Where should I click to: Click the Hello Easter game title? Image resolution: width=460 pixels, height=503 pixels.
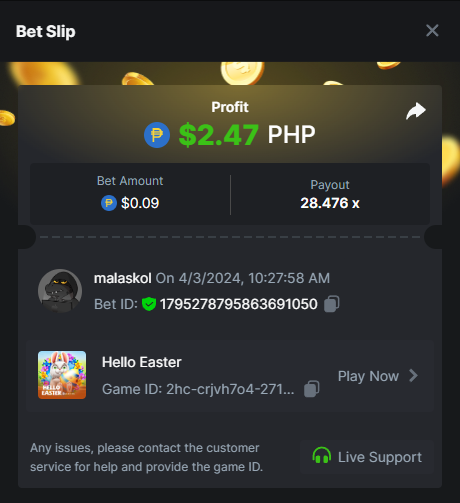click(142, 362)
